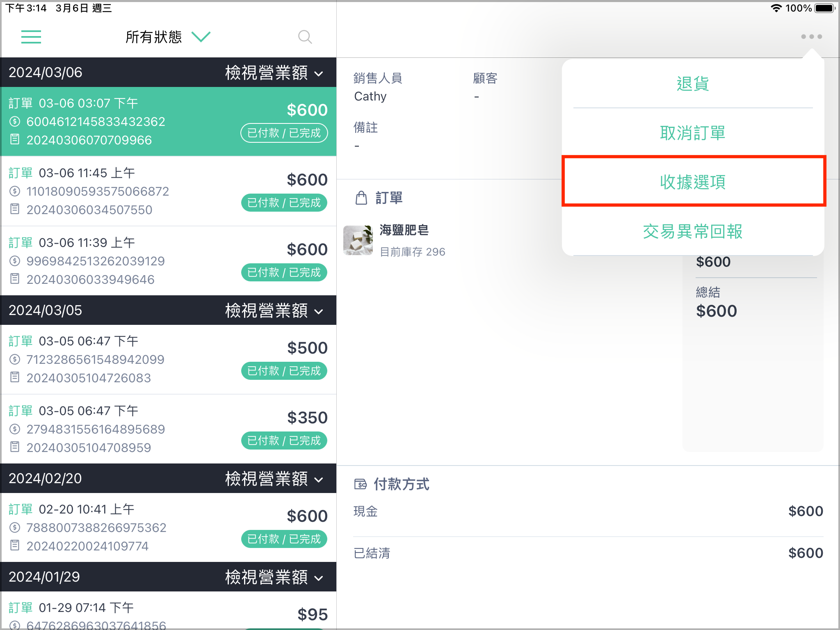The image size is (840, 630).
Task: Choose 取消訂單 in the menu
Action: tap(693, 133)
